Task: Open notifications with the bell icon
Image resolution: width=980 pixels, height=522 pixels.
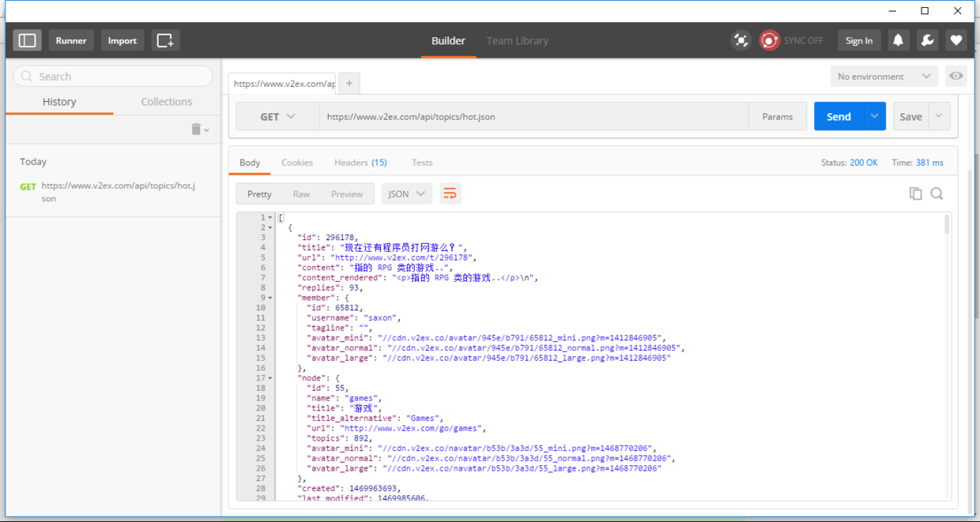Action: 898,40
